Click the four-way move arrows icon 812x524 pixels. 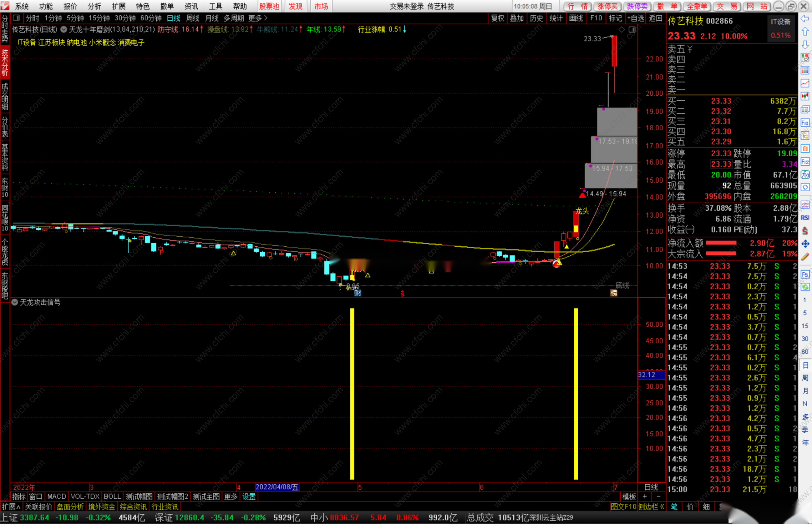click(805, 244)
